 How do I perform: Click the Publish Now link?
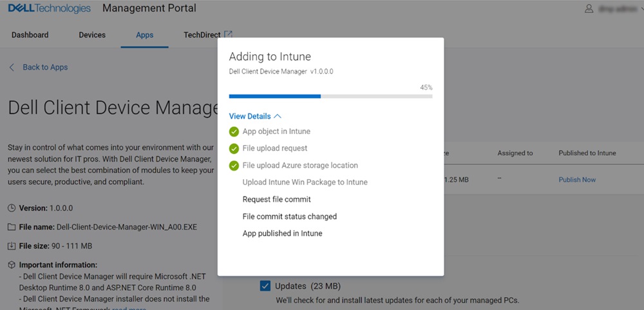tap(577, 180)
